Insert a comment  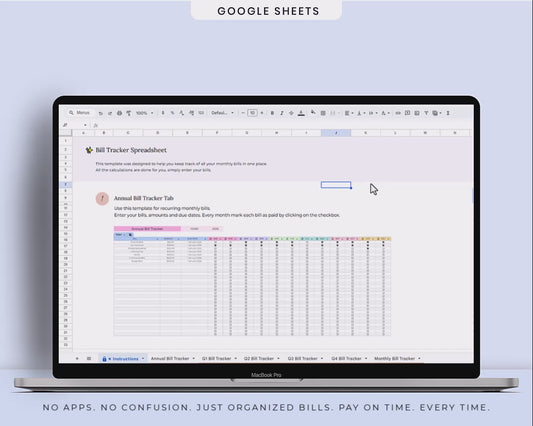click(x=407, y=113)
